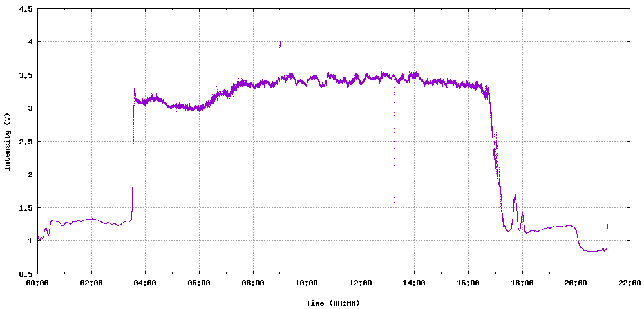The height and width of the screenshot is (309, 644).
Task: Click the 10:00 x-axis tick label
Action: coord(307,283)
